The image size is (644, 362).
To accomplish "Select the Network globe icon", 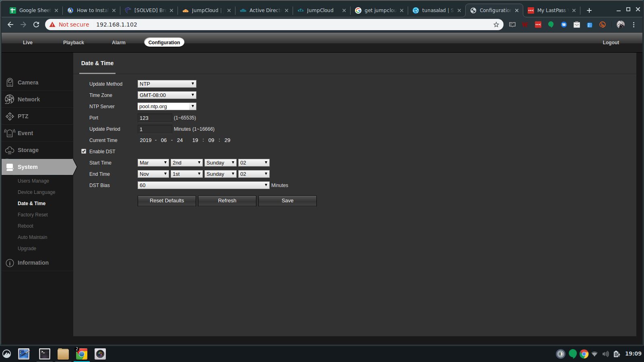I will coord(10,99).
